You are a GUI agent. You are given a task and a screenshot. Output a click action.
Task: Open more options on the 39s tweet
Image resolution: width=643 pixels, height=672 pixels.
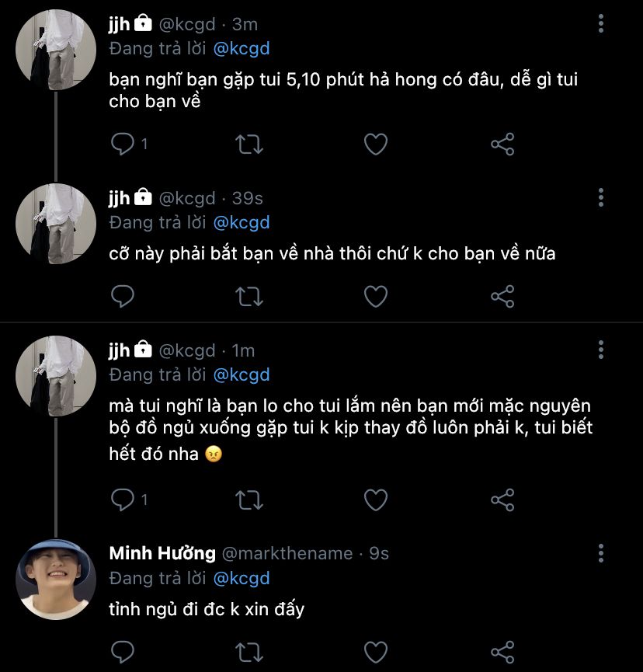[601, 198]
